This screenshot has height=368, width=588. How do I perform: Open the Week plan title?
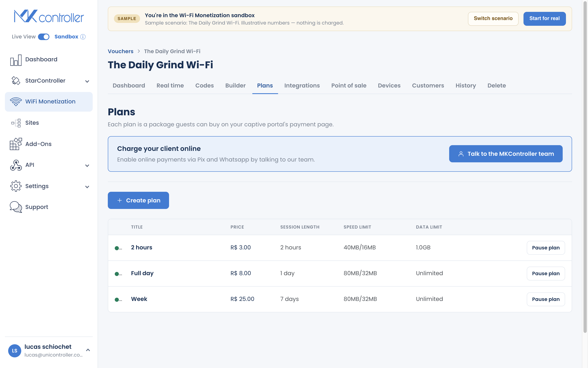[x=139, y=299]
